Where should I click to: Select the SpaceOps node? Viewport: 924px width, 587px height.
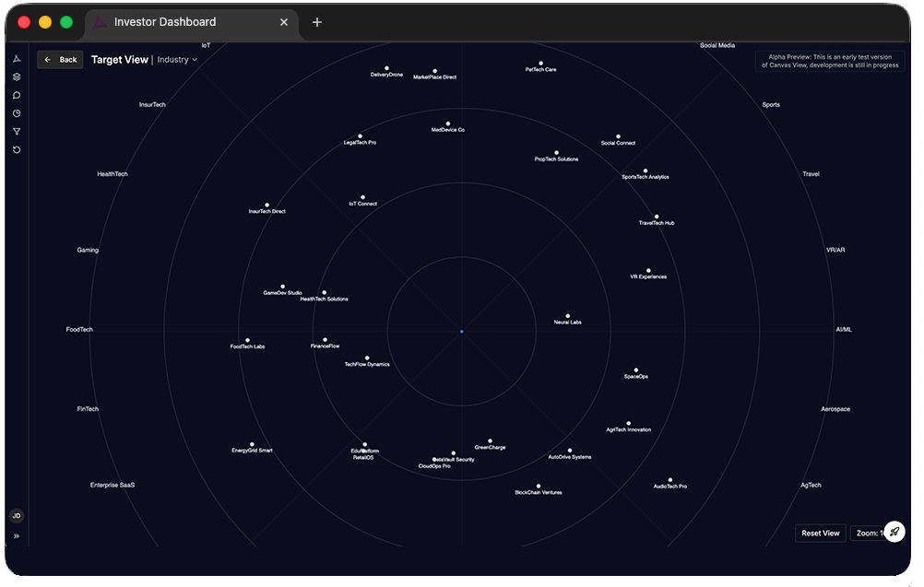point(636,370)
